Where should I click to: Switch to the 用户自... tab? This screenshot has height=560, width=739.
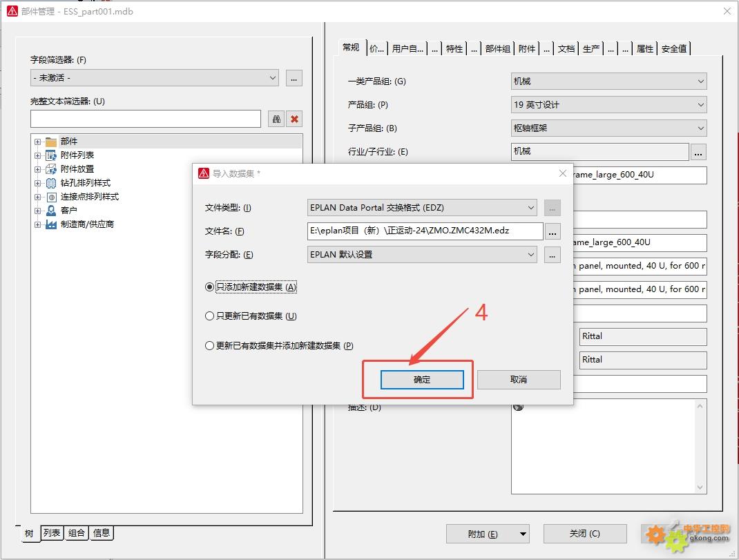pos(407,48)
